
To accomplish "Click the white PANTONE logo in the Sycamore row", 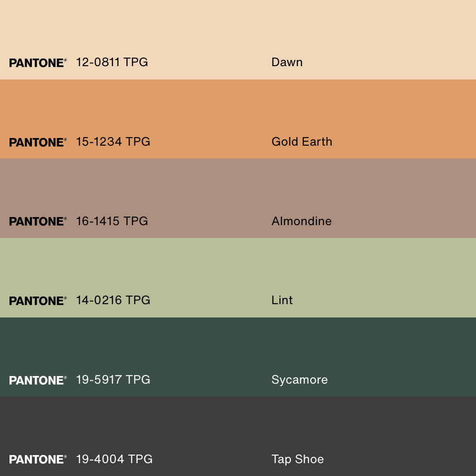I will pyautogui.click(x=38, y=380).
